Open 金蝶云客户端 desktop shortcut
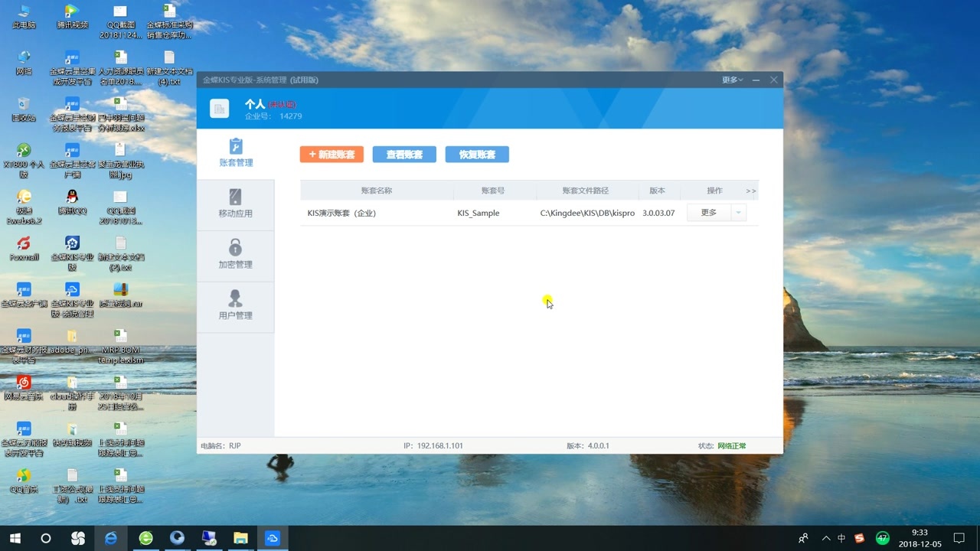 tap(24, 294)
